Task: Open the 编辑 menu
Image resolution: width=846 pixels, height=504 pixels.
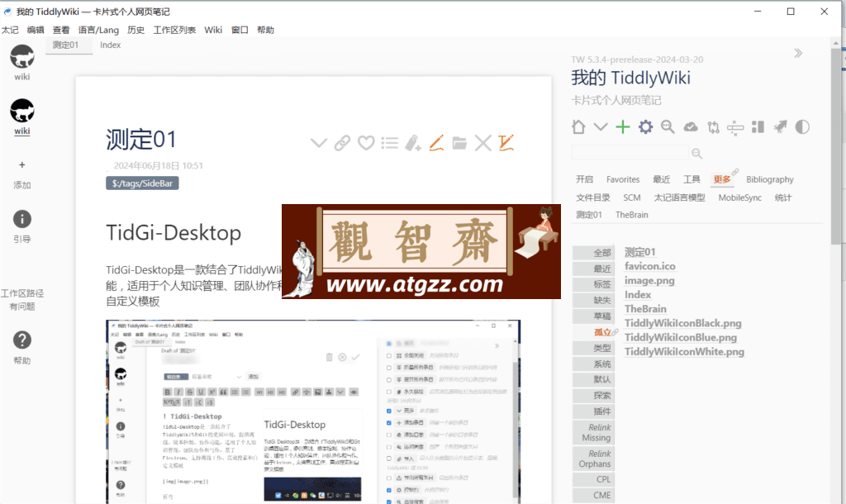Action: (36, 30)
